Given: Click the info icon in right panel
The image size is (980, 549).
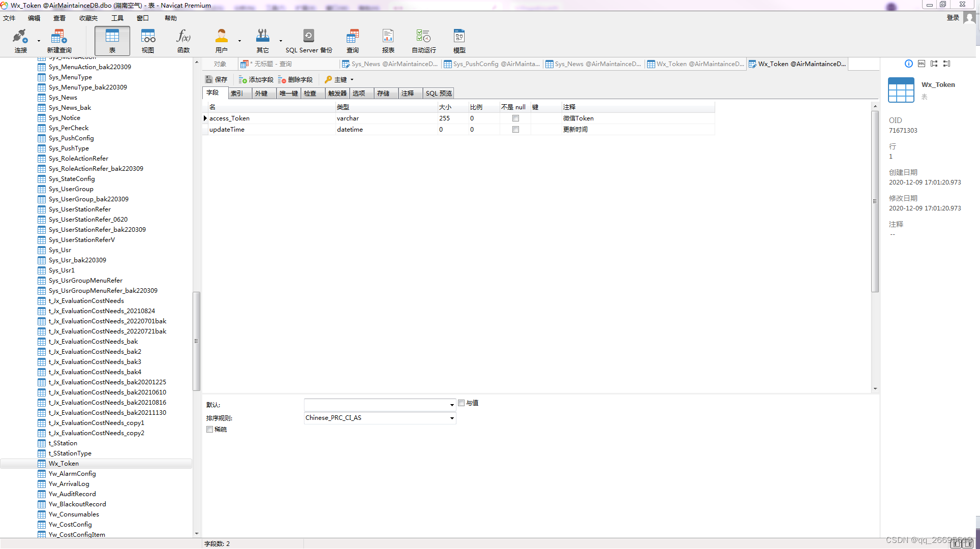Looking at the screenshot, I should click(x=908, y=64).
